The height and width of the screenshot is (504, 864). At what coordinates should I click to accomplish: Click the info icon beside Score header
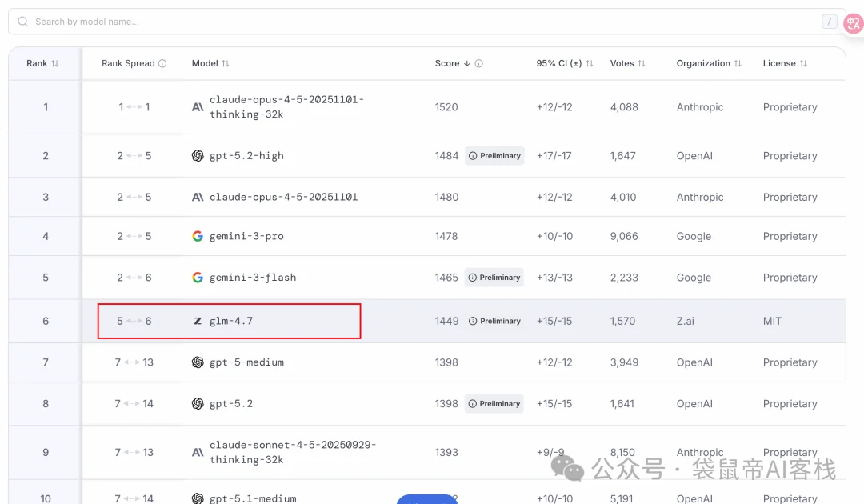[478, 63]
